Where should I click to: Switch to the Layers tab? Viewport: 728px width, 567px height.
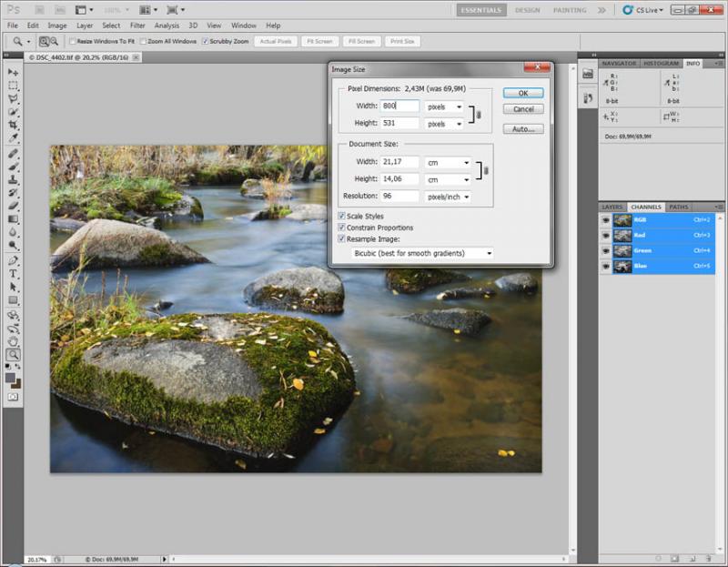point(612,208)
